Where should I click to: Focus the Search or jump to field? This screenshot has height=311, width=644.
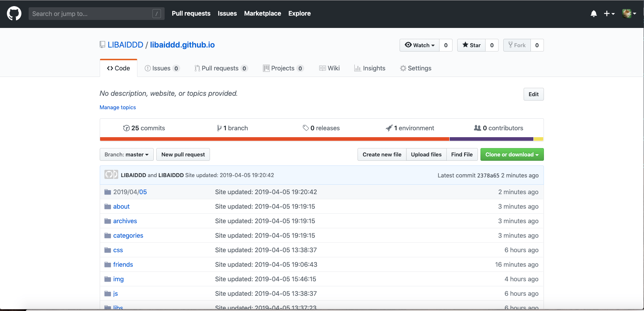[x=96, y=14]
